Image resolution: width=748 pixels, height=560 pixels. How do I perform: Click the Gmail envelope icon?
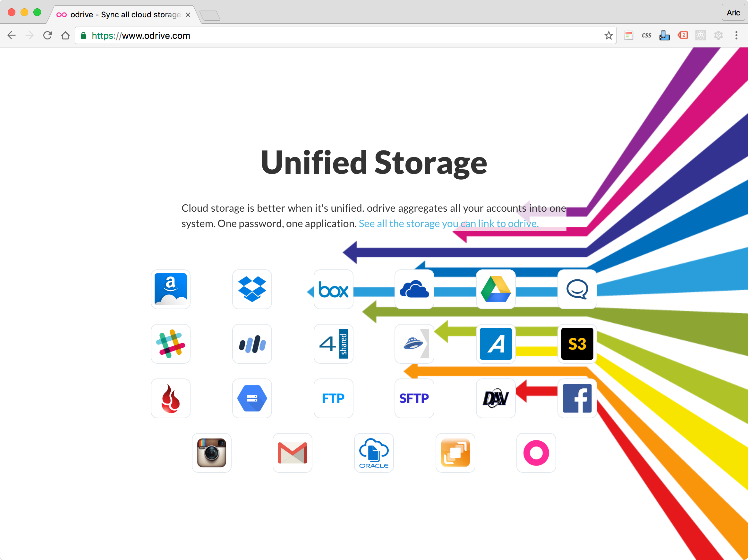(293, 453)
